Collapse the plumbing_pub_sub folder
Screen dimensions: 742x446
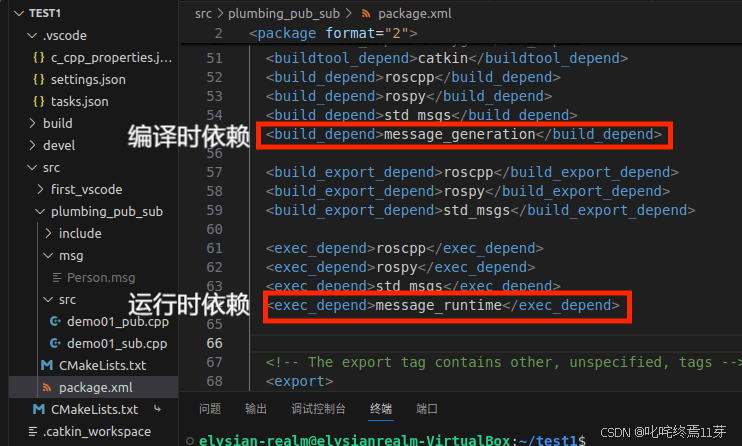click(40, 212)
